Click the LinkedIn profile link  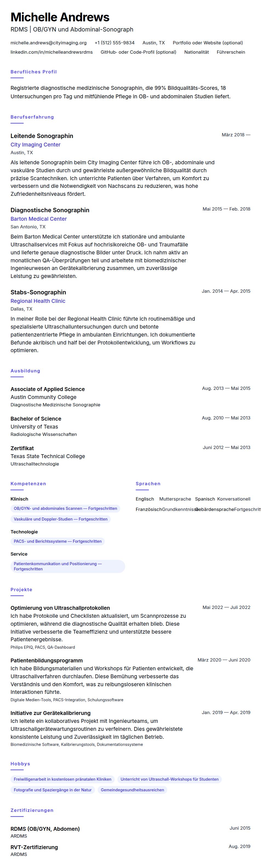(x=51, y=52)
